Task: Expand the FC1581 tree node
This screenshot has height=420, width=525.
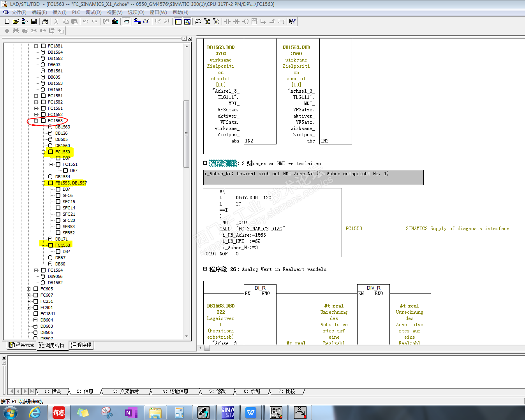Action: click(x=36, y=96)
